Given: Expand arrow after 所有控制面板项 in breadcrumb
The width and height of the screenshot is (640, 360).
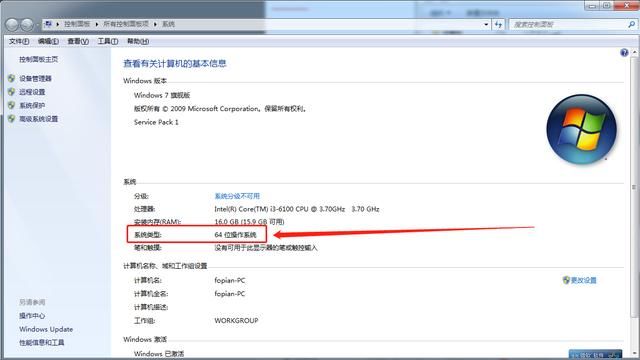Looking at the screenshot, I should (x=156, y=24).
